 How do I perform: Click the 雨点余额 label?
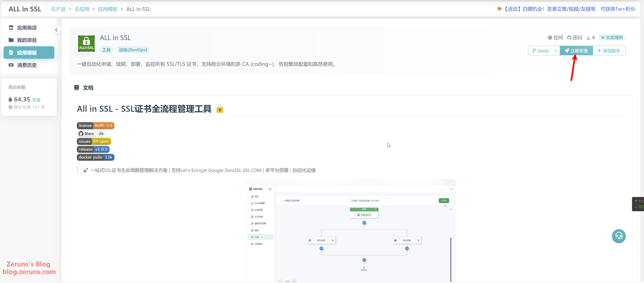[17, 87]
